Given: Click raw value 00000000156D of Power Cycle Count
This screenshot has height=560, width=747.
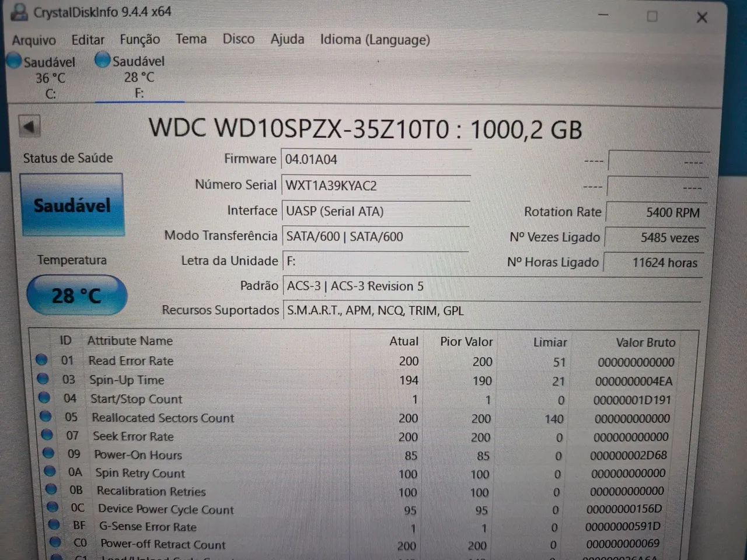Looking at the screenshot, I should [624, 509].
